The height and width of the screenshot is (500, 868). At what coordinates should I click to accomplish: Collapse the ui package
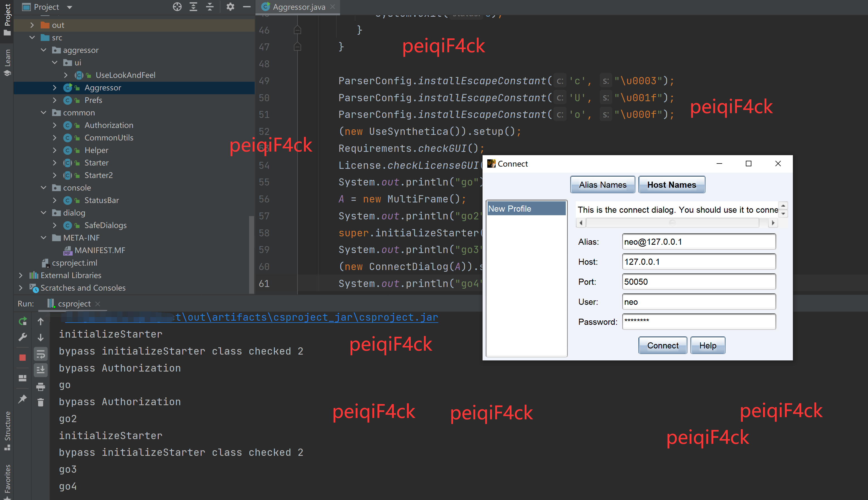coord(55,63)
